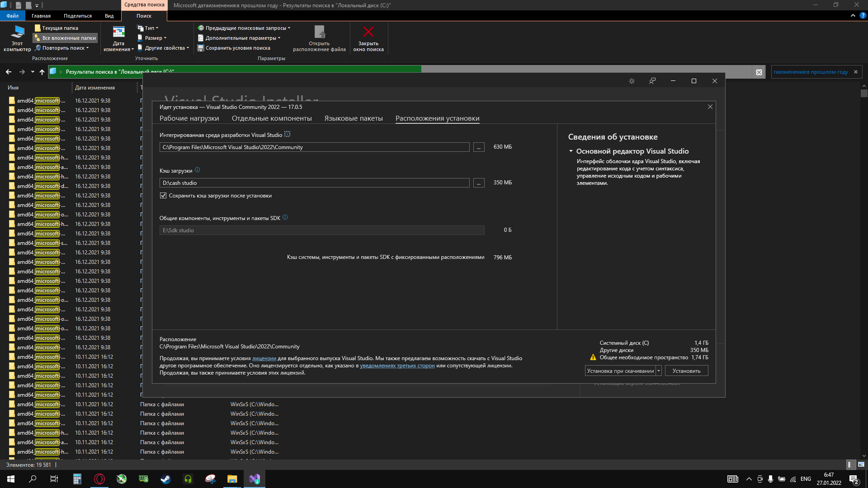Screen dimensions: 868x488
Task: Switch to the Вид ribbon tab
Action: (x=109, y=16)
